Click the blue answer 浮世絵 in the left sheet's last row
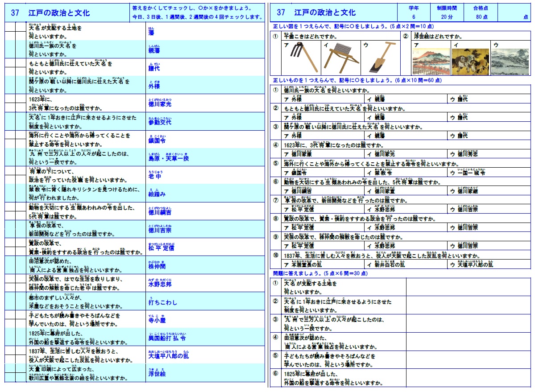Screen dimensions: 535x392 156,373
